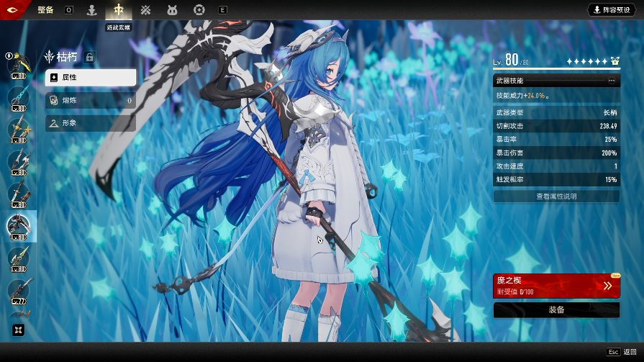Open the 形象 appearance section
Viewport: 644px width, 362px height.
91,124
